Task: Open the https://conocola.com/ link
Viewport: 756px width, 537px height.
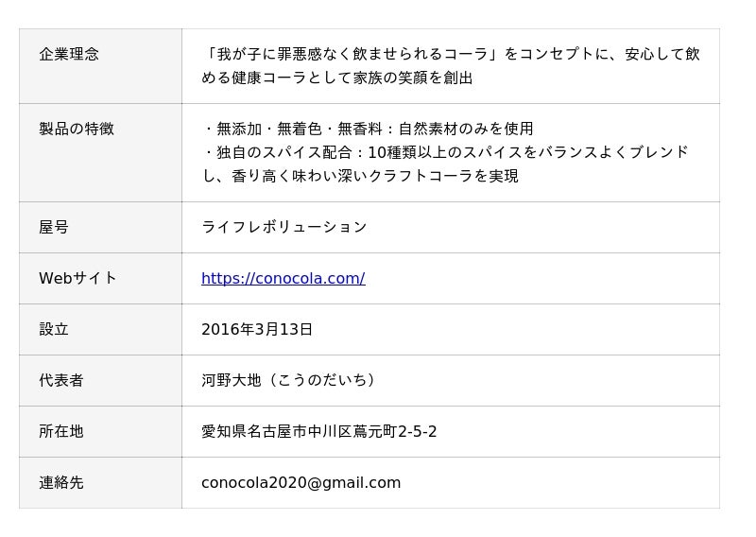Action: [x=283, y=278]
